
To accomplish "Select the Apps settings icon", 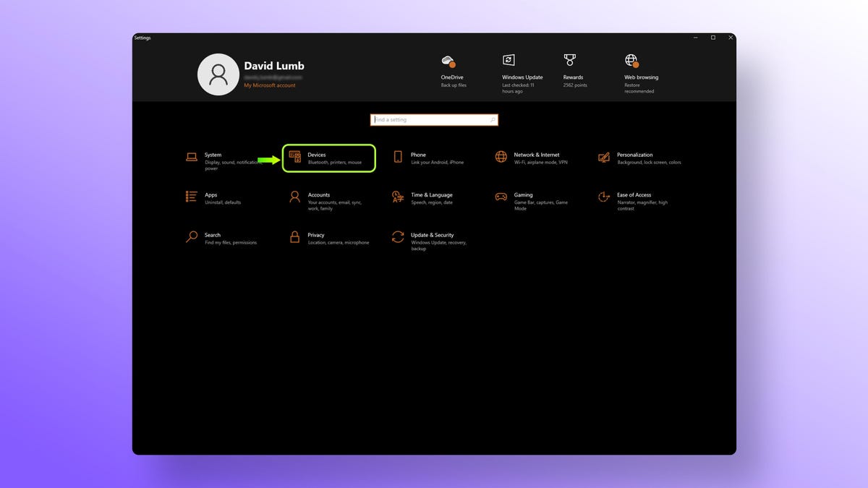I will (191, 197).
